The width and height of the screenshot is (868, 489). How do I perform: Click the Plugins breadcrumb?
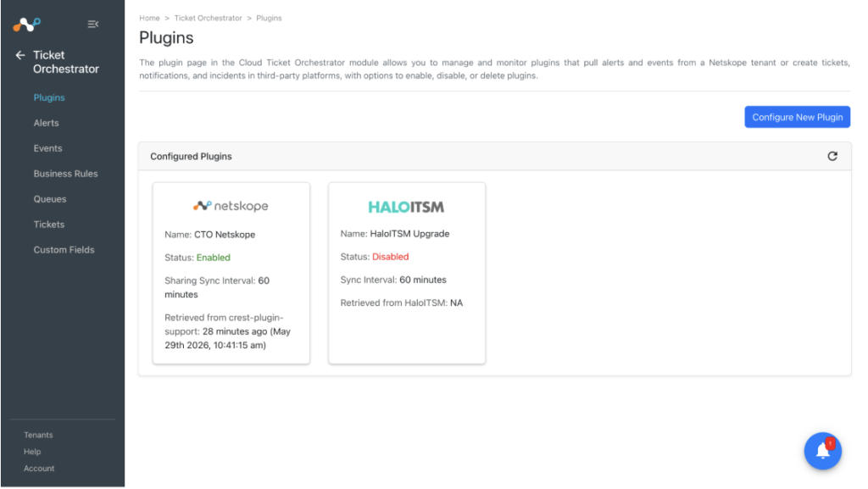(269, 19)
